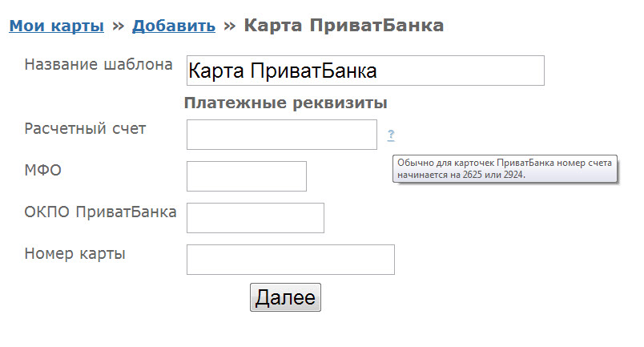Click the Платежные реквизиты section heading
This screenshot has width=644, height=347.
(x=286, y=103)
